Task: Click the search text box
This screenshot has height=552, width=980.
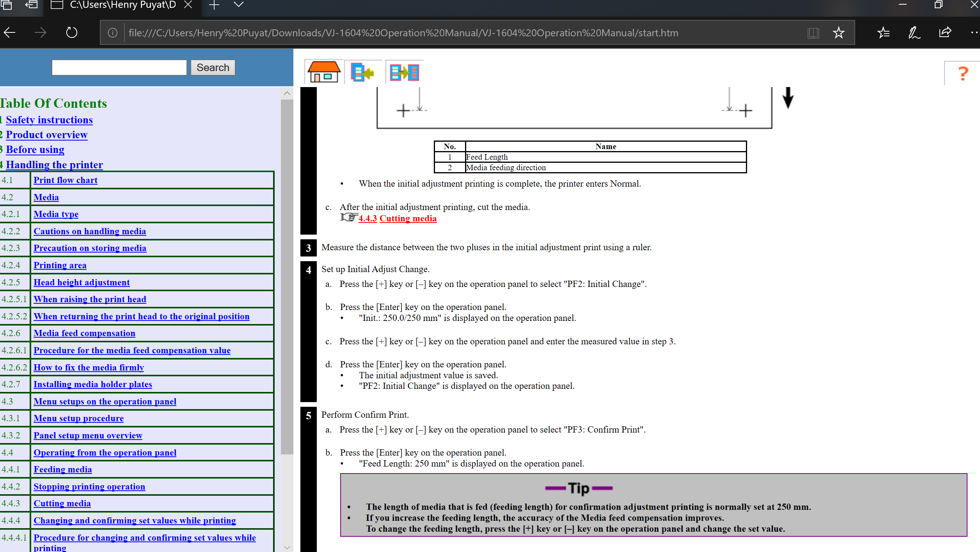Action: coord(119,68)
